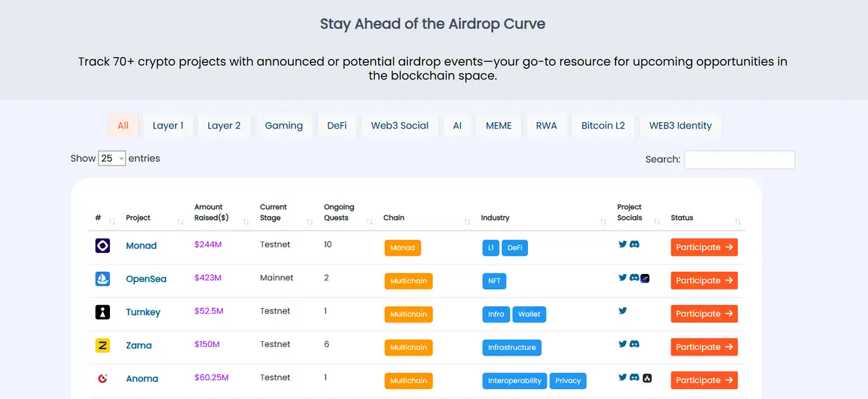Click Participate button for Monad
Image resolution: width=868 pixels, height=399 pixels.
tap(704, 247)
